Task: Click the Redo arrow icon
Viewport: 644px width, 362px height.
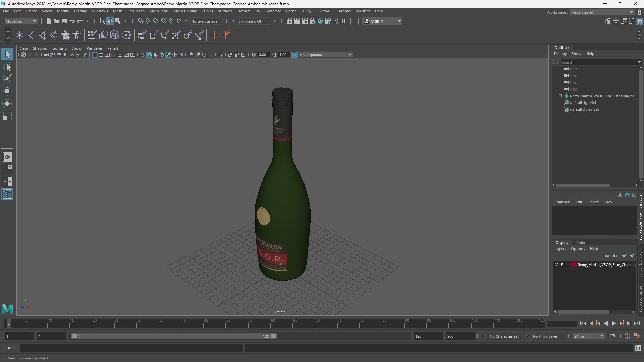Action: pos(79,21)
